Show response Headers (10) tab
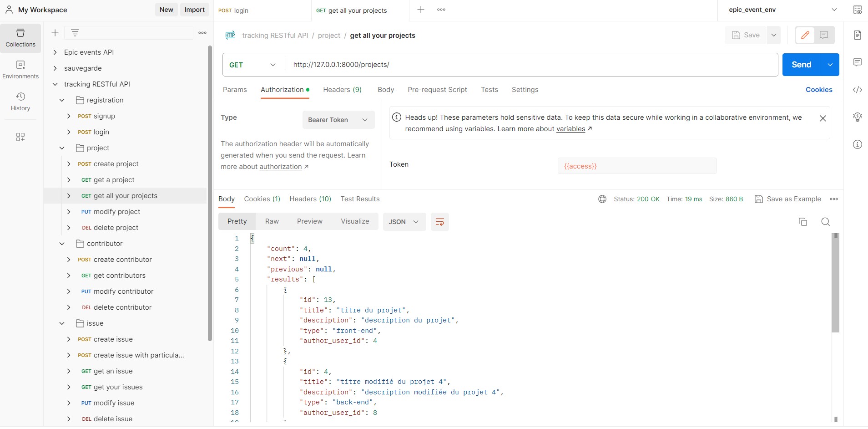Viewport: 868px width, 429px height. (x=310, y=199)
